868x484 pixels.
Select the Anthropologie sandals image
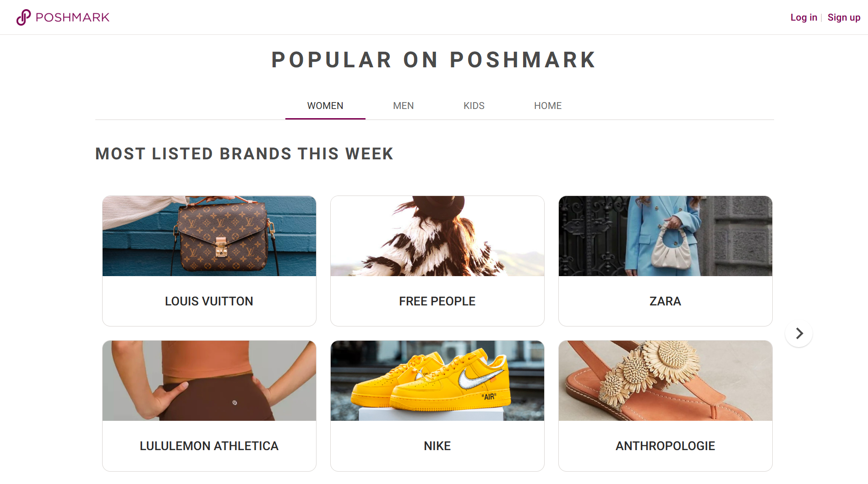click(665, 381)
